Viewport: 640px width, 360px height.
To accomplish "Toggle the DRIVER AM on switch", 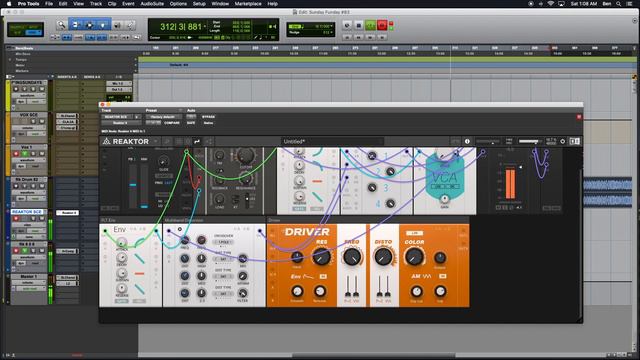I will pos(442,276).
